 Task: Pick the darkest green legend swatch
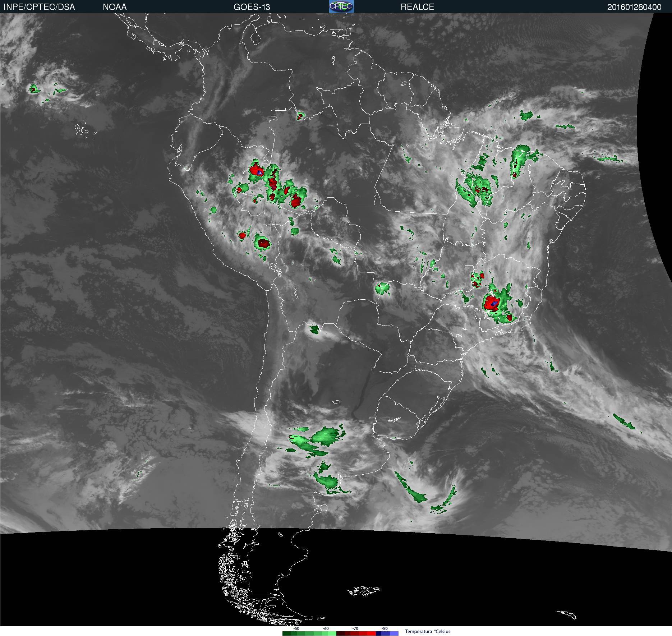[287, 633]
